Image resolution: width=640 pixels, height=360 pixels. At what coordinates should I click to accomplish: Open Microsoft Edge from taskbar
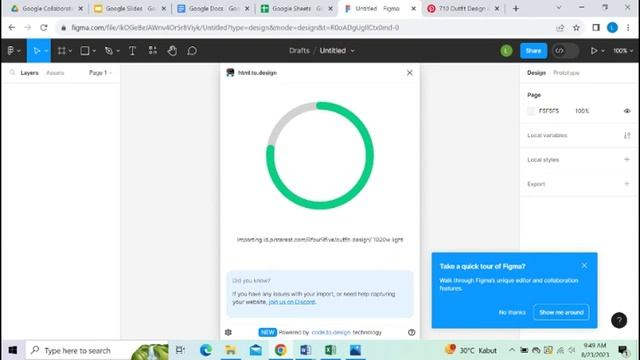pos(206,350)
